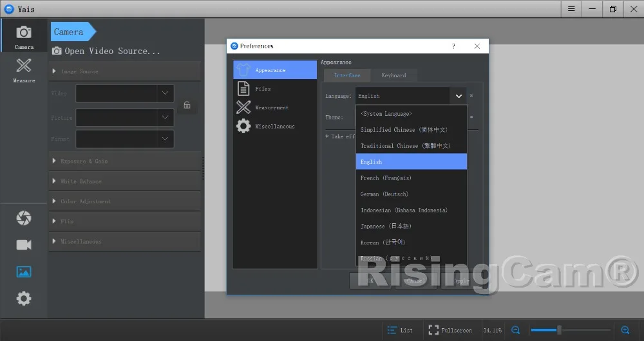Select Files category in Preferences
Image resolution: width=644 pixels, height=341 pixels.
pos(275,89)
